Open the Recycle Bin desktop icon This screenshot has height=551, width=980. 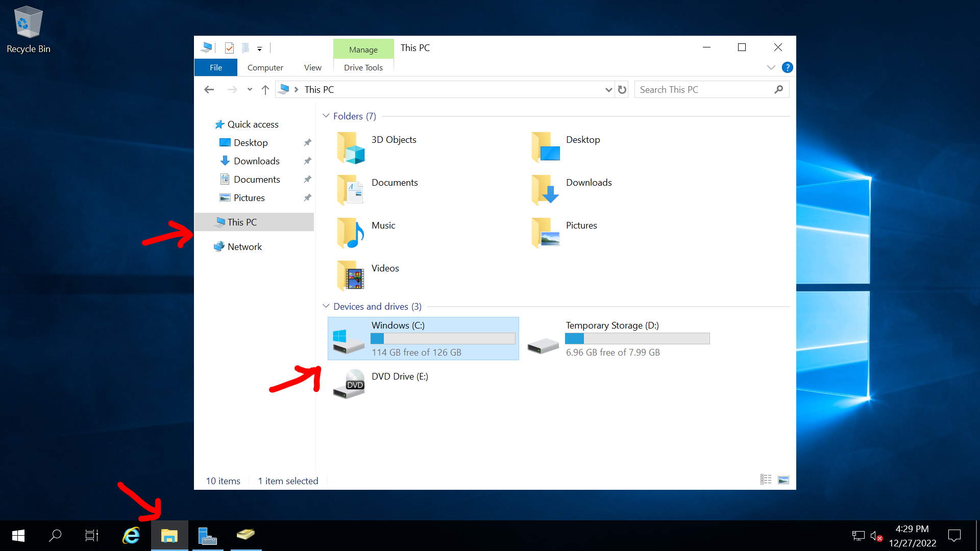tap(29, 30)
